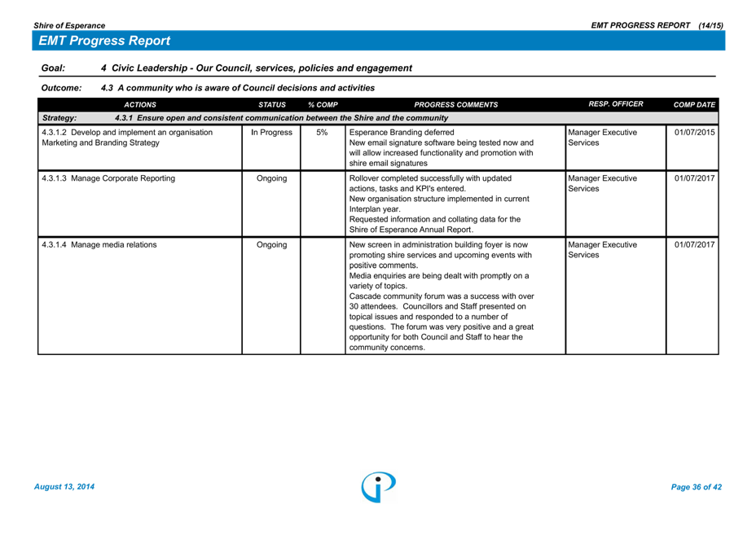The width and height of the screenshot is (756, 535).
Task: Click the 'Shire of Esperance' header text
Action: 69,25
